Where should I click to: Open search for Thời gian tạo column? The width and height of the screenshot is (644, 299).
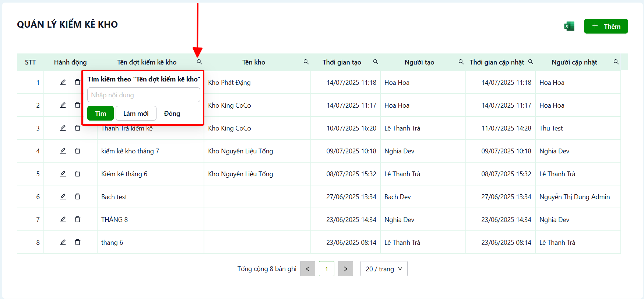[x=376, y=62]
